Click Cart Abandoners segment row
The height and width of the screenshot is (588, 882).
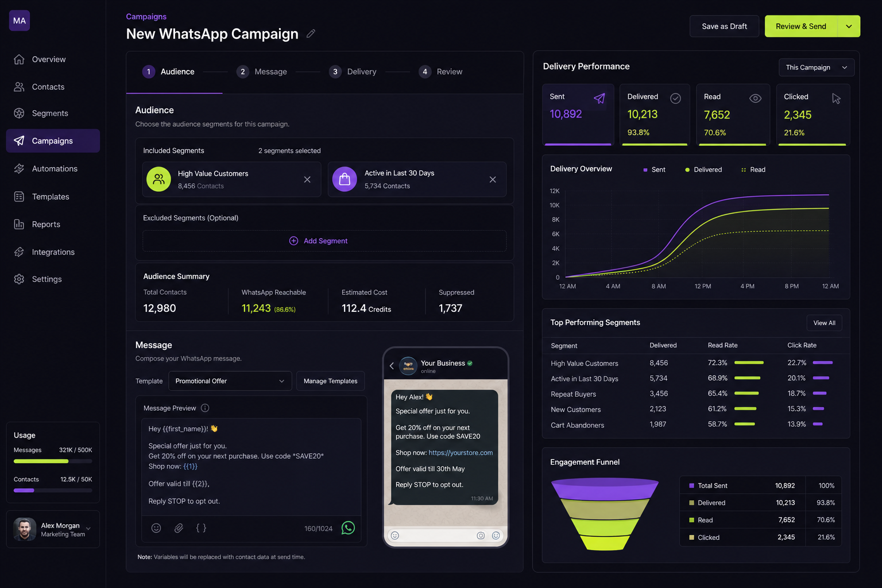[696, 425]
